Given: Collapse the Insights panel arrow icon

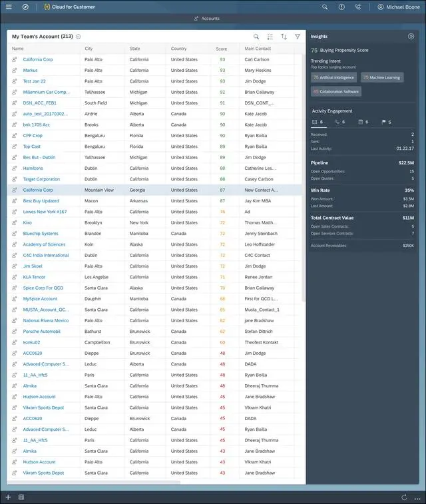Looking at the screenshot, I should 411,37.
